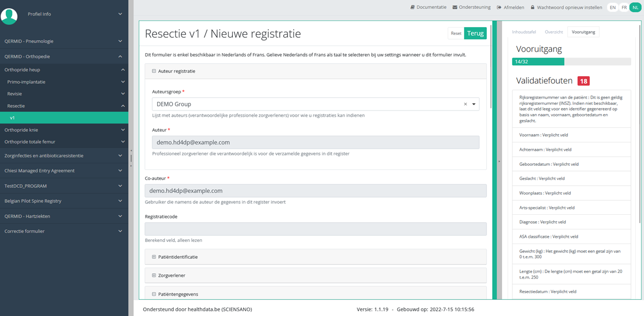The height and width of the screenshot is (316, 644).
Task: Switch language to EN
Action: coord(613,7)
